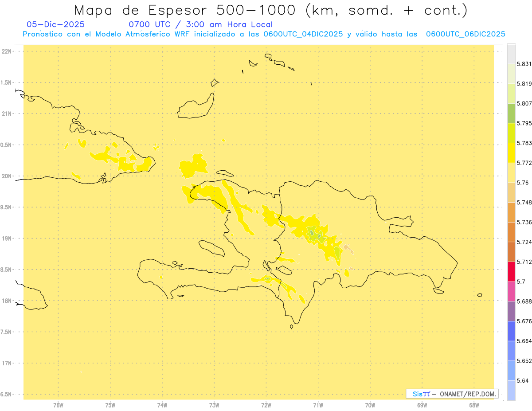Click the initialization time "0600UTC_04DIC2025"
The width and height of the screenshot is (532, 411).
point(302,34)
